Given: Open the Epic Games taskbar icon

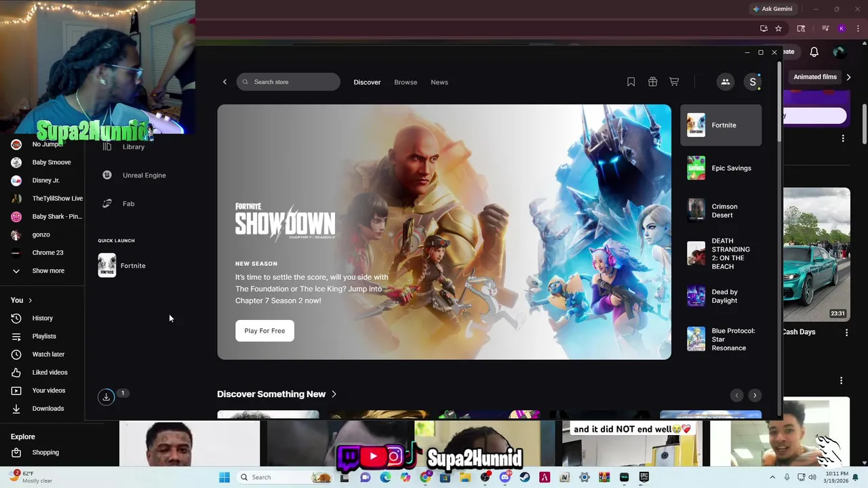Looking at the screenshot, I should [x=644, y=477].
